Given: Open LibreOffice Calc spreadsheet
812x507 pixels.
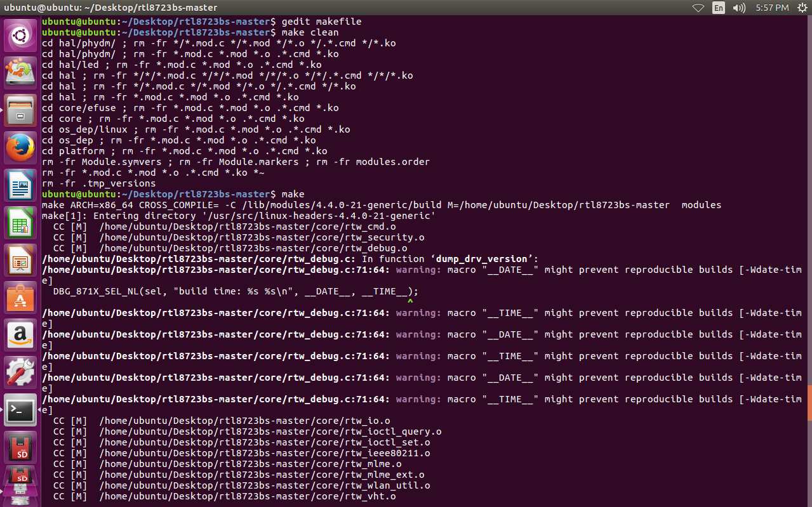Looking at the screenshot, I should [x=21, y=223].
